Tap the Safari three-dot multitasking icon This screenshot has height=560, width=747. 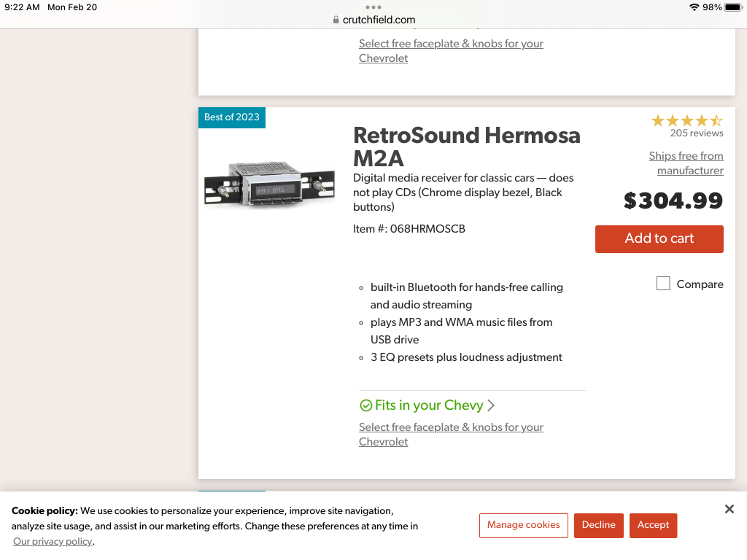click(373, 7)
